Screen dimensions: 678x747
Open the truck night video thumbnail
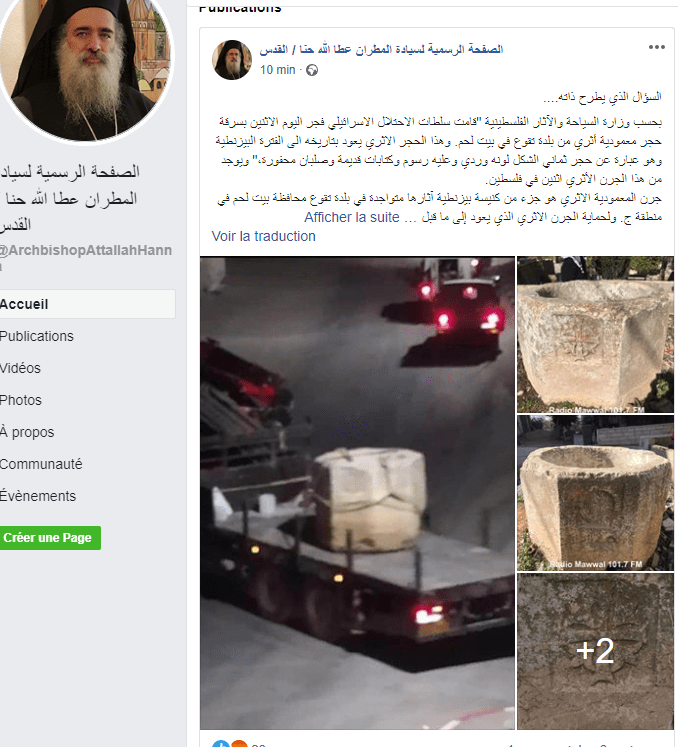(357, 493)
